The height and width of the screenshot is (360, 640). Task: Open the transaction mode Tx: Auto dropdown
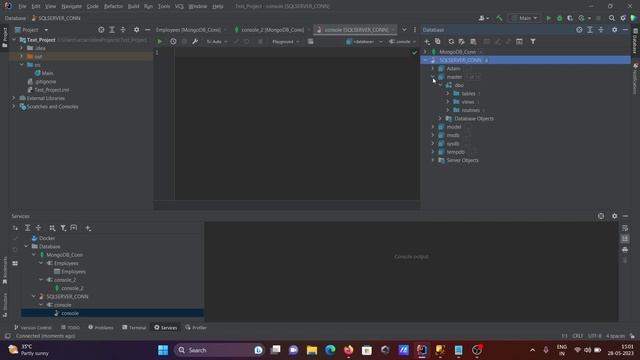[x=217, y=42]
